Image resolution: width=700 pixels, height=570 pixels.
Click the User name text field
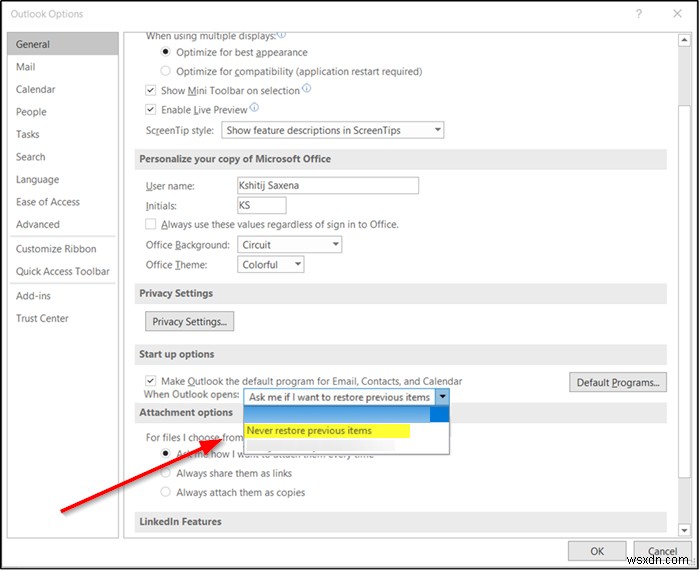pos(328,185)
